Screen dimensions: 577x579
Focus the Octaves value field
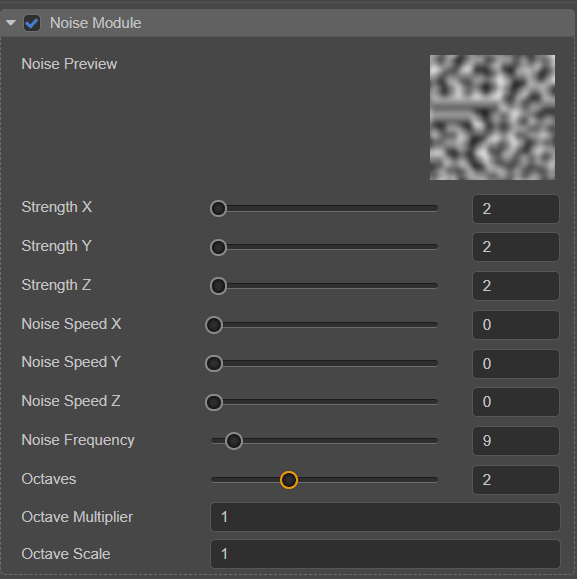(516, 480)
